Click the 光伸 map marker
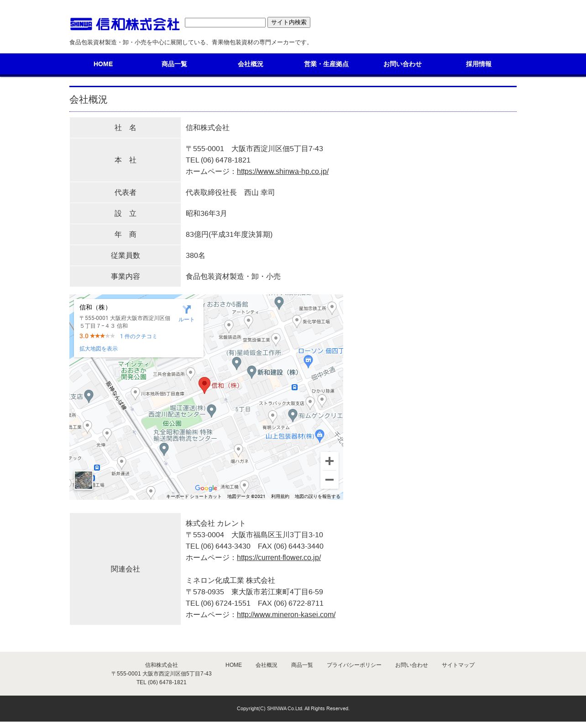 pyautogui.click(x=107, y=434)
